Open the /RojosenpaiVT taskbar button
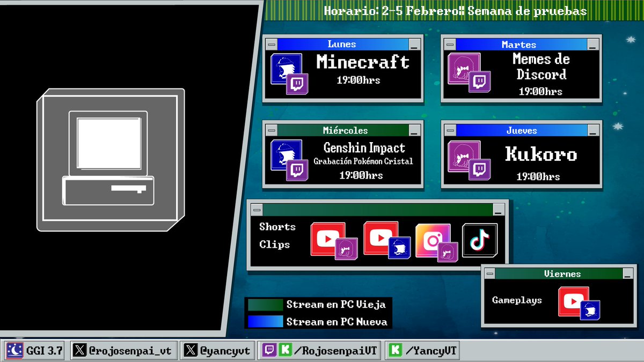 click(320, 351)
